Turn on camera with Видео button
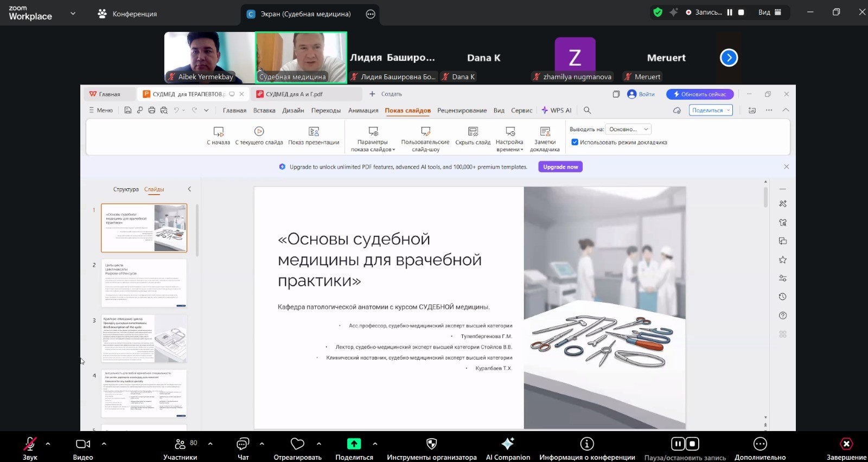Screen dimensions: 868x462 [83, 445]
